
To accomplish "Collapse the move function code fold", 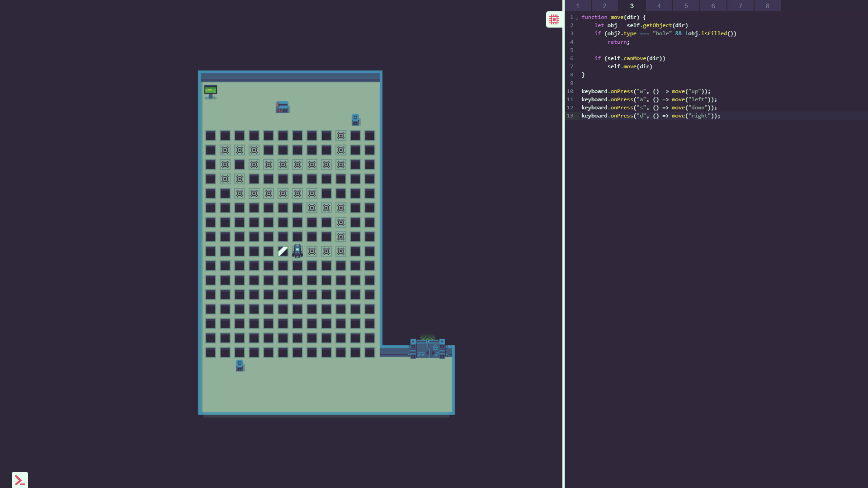I will coord(576,19).
